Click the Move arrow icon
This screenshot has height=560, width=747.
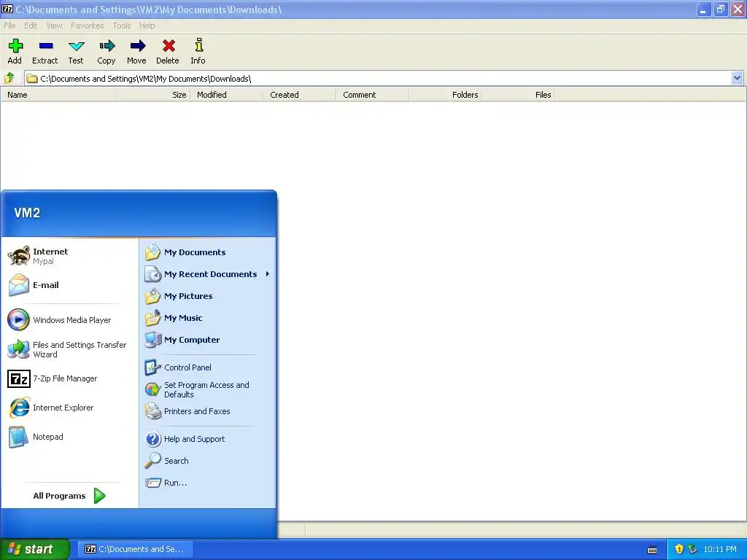(136, 51)
